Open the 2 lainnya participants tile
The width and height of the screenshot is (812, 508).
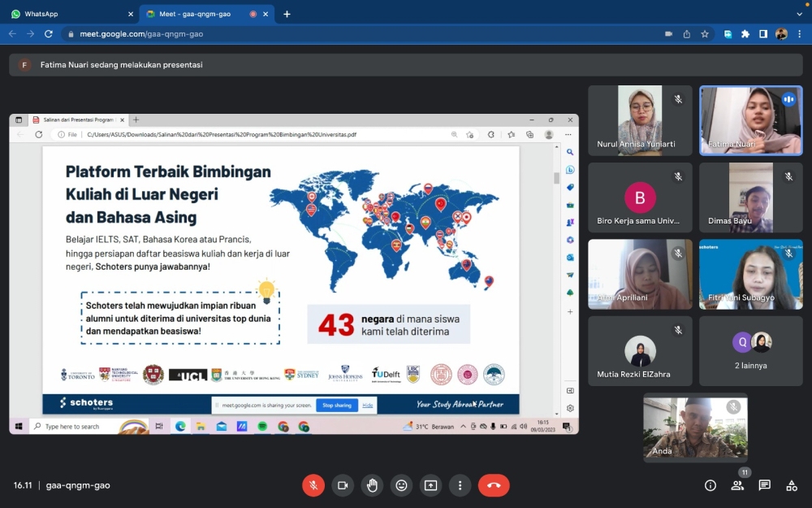(751, 351)
